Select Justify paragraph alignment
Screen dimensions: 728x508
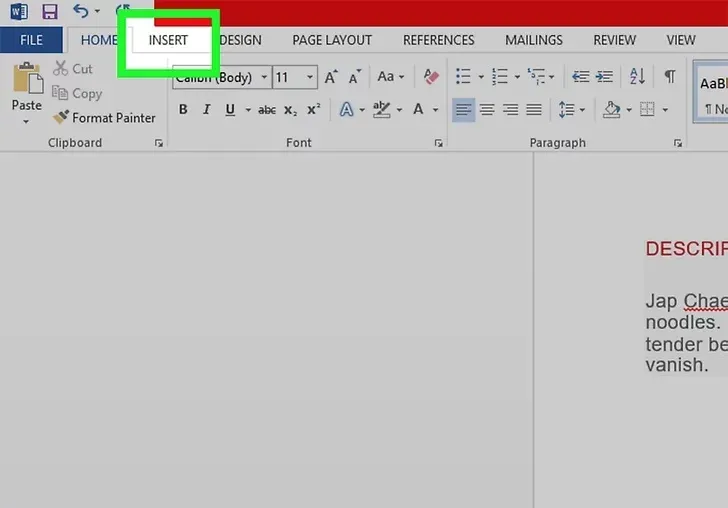point(534,110)
